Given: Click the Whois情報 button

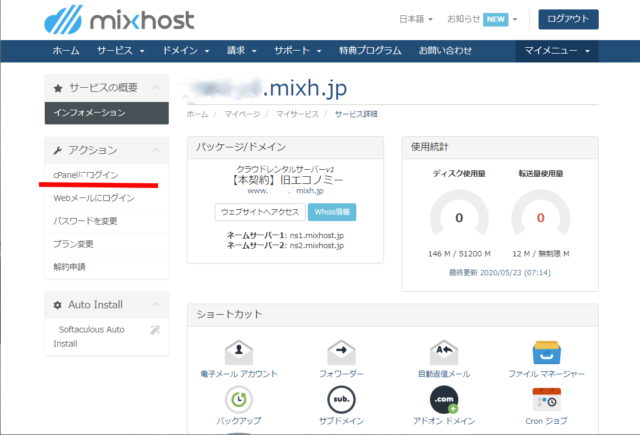Looking at the screenshot, I should 331,211.
